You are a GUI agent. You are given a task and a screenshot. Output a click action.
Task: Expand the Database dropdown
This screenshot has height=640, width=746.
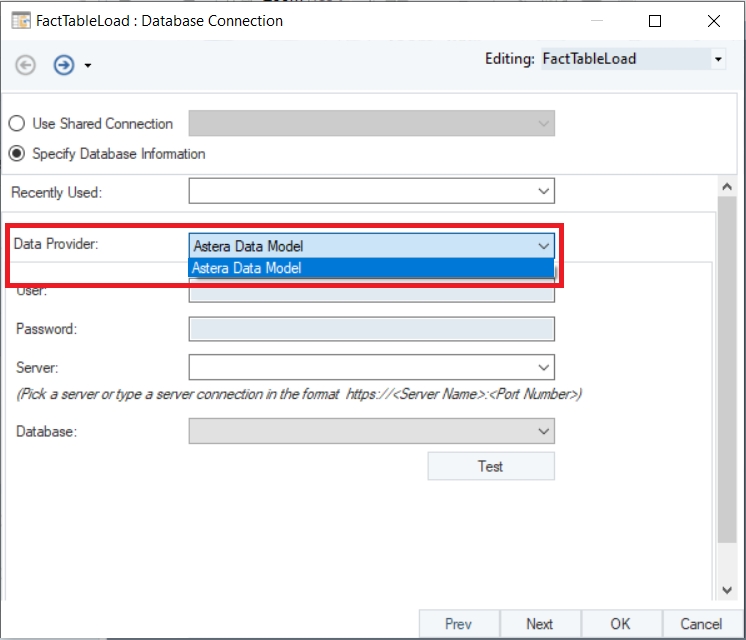(544, 431)
